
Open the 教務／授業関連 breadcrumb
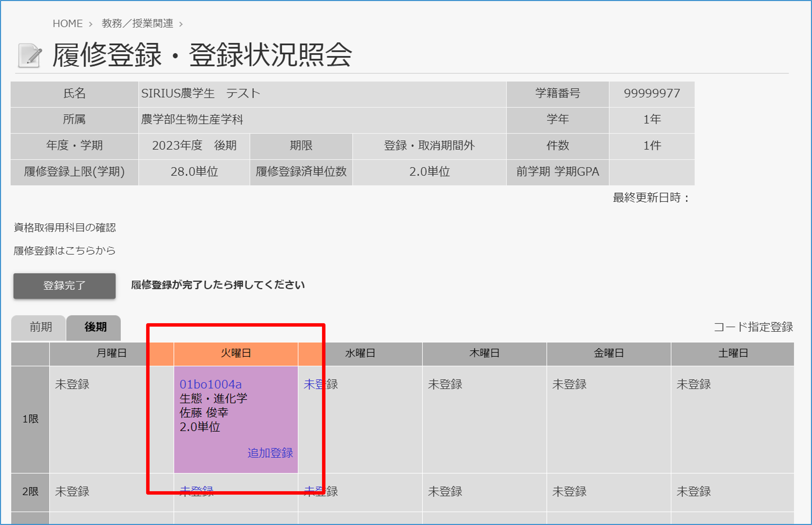pyautogui.click(x=138, y=23)
